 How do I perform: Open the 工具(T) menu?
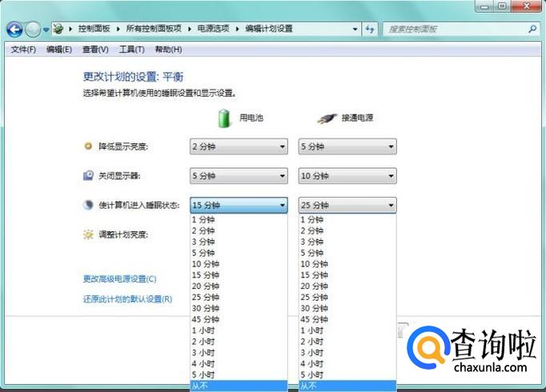click(x=131, y=50)
